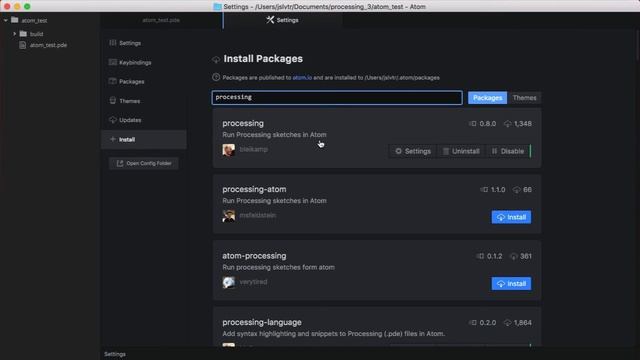Open the processing-language package title
640x360 pixels.
pyautogui.click(x=262, y=322)
